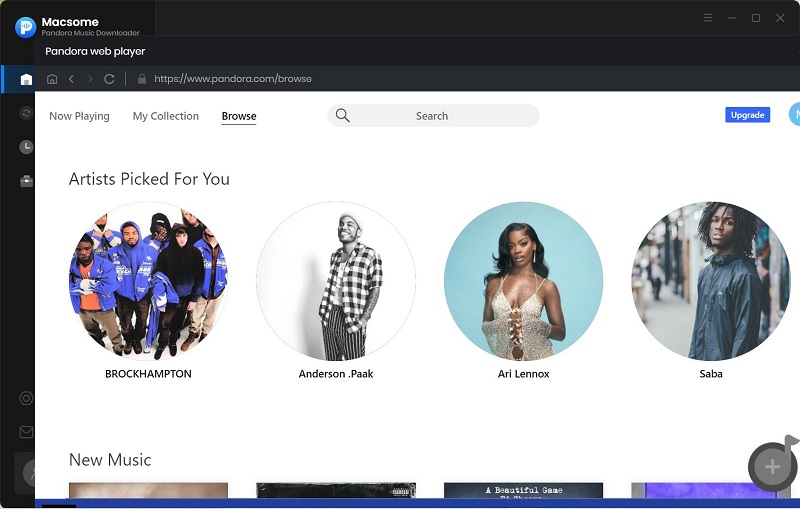
Task: Reload the Pandora web player page
Action: [x=109, y=79]
